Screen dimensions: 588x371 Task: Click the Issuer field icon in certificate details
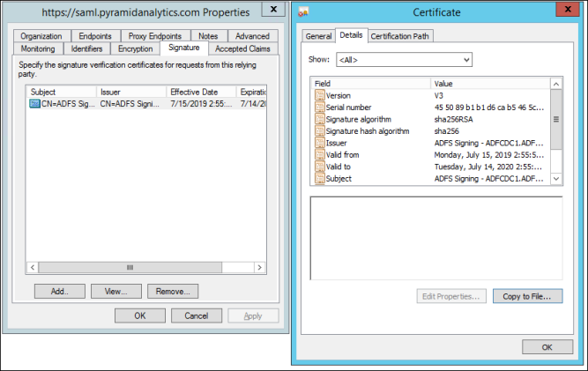pyautogui.click(x=319, y=143)
